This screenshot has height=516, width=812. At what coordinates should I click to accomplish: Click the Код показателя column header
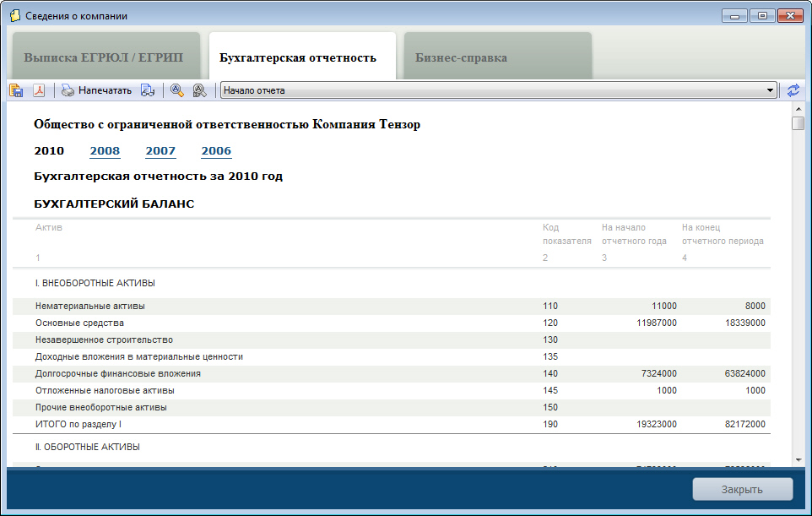[x=567, y=234]
